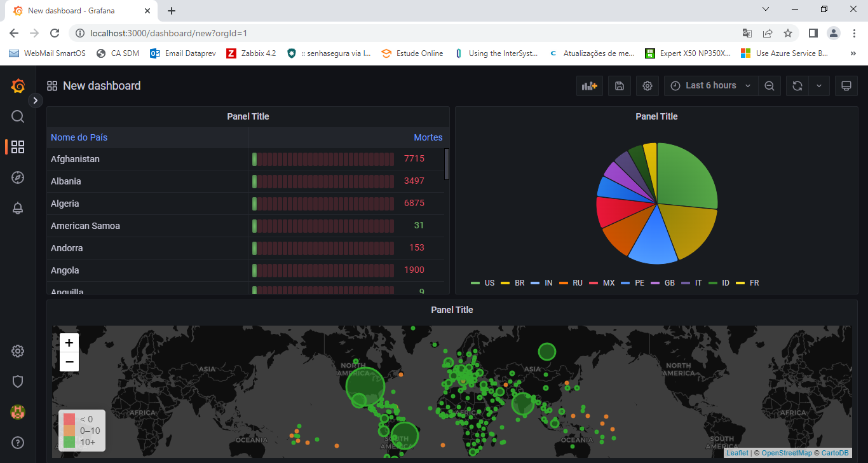Screen dimensions: 868x463
Task: Click the zoom out time range icon
Action: coord(769,86)
